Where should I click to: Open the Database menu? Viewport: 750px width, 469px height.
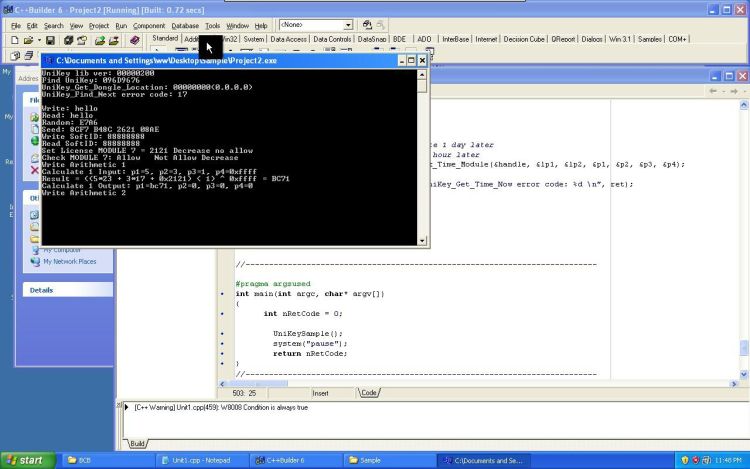click(185, 26)
